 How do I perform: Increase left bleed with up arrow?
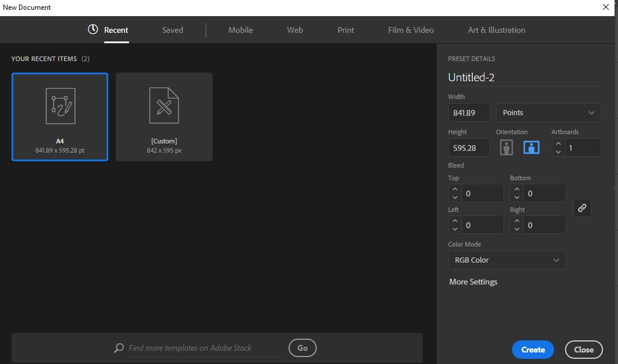455,221
